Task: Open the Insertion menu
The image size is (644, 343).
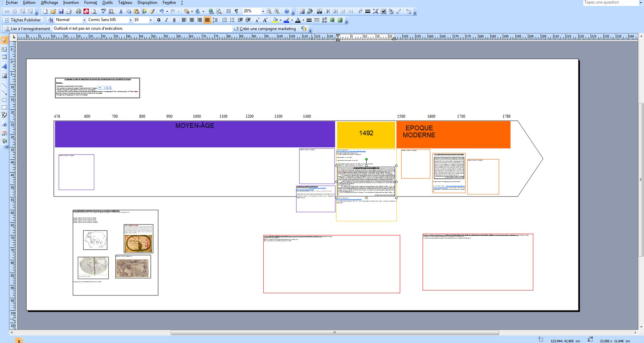Action: tap(71, 3)
